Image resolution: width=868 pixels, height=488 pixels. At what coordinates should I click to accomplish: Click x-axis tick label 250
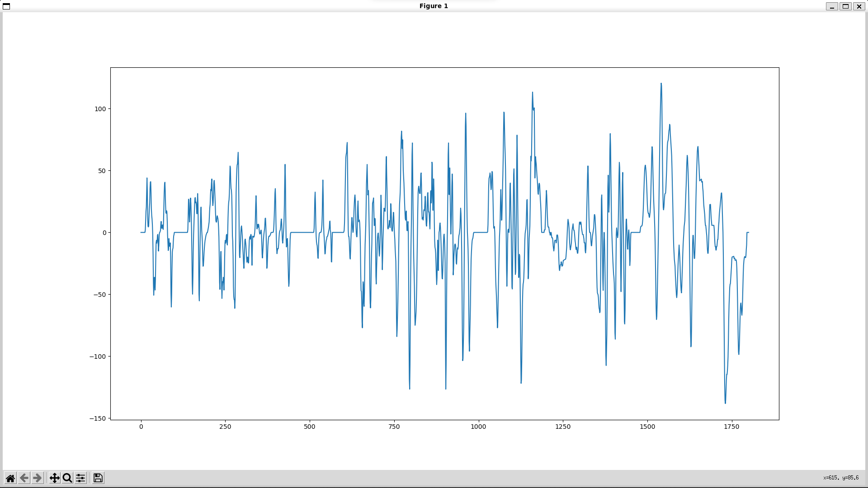[x=225, y=427]
